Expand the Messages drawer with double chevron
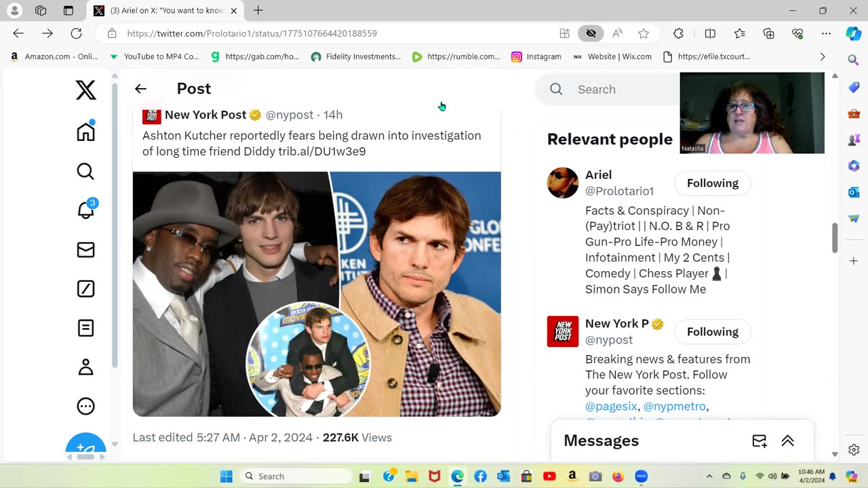This screenshot has height=488, width=868. pos(787,441)
